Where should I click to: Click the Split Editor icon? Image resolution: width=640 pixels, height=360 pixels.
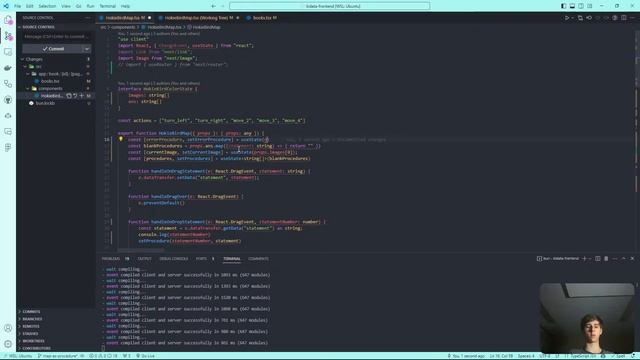tap(624, 18)
